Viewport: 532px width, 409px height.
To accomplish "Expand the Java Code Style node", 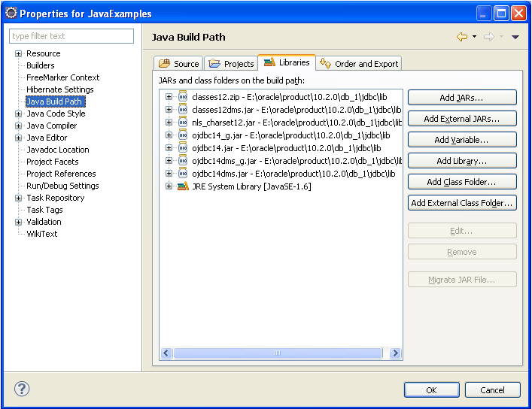I will (x=18, y=114).
